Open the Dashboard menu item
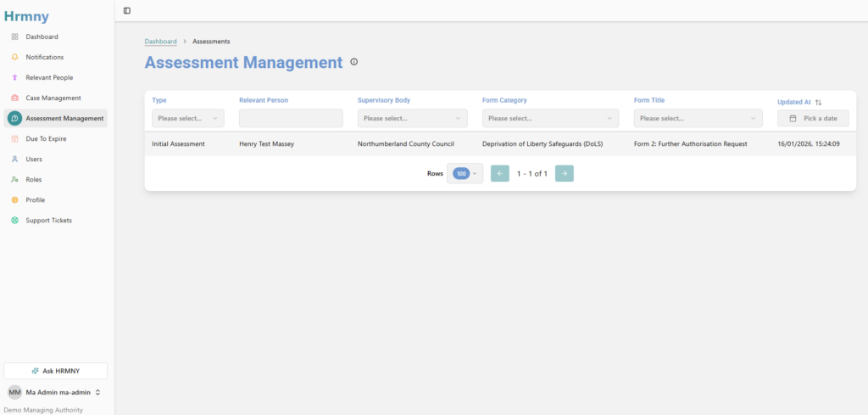 pos(42,36)
